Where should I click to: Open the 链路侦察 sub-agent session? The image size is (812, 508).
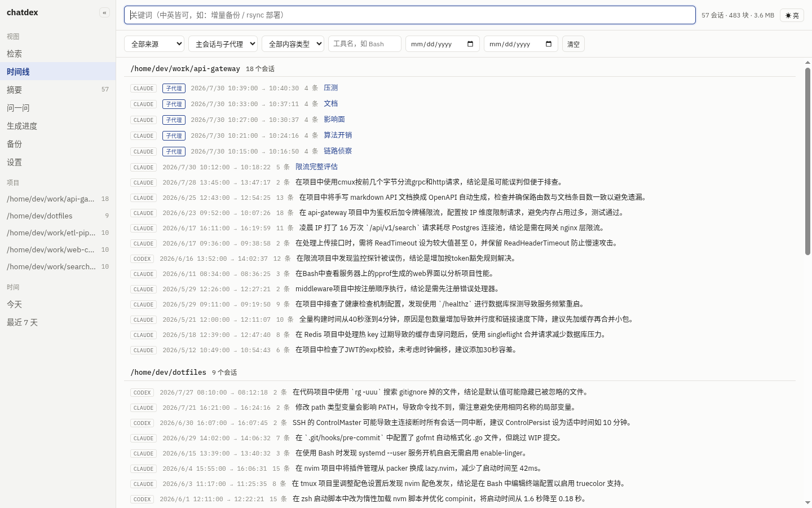point(337,151)
